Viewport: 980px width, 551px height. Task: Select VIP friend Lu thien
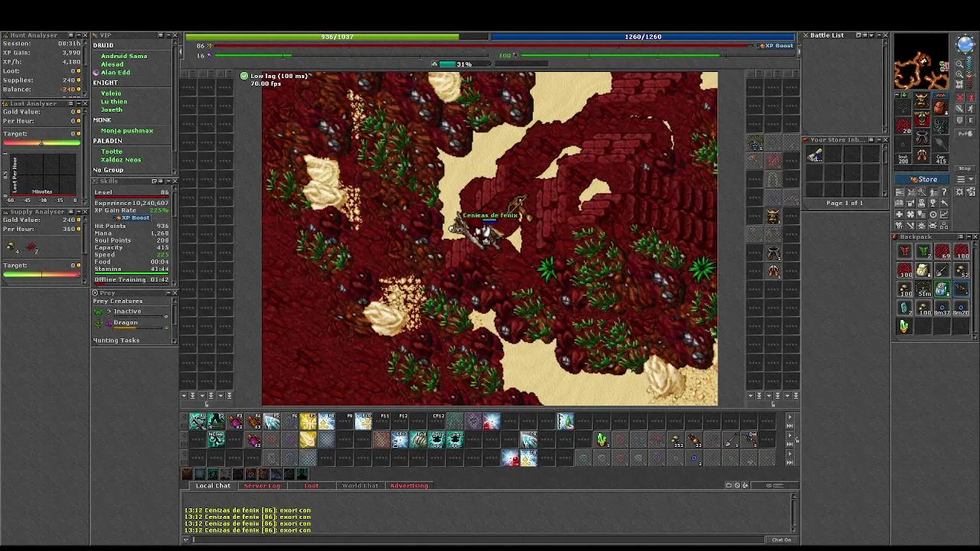click(114, 101)
